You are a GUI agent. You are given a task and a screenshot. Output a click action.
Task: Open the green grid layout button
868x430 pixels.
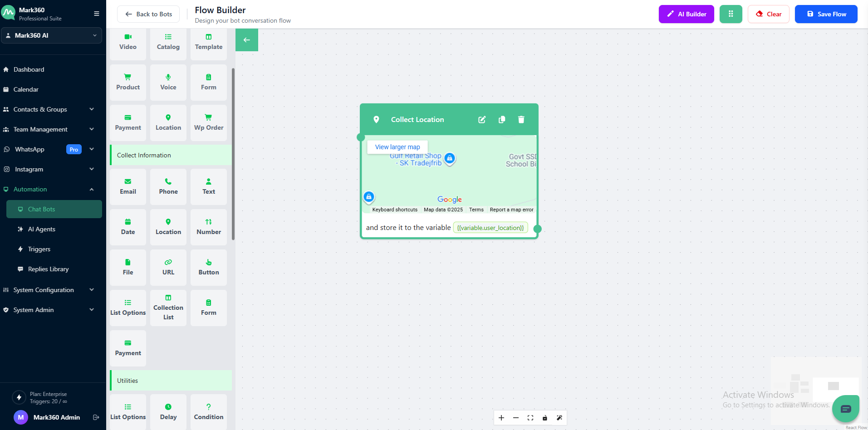(731, 14)
